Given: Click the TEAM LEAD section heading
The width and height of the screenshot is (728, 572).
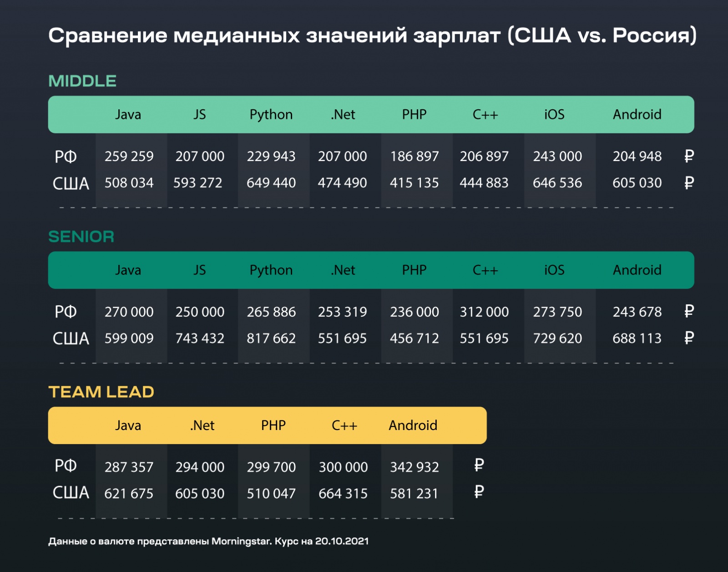Looking at the screenshot, I should pyautogui.click(x=101, y=392).
